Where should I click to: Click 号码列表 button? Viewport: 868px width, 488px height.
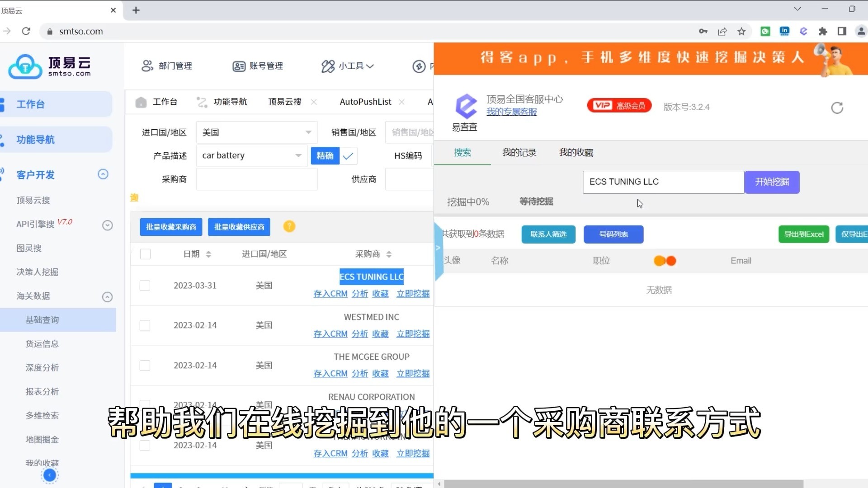tap(613, 235)
